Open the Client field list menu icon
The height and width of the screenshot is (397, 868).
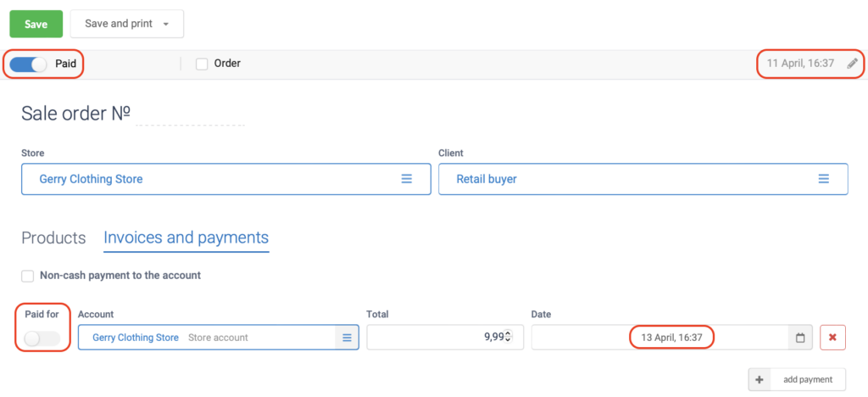tap(824, 179)
